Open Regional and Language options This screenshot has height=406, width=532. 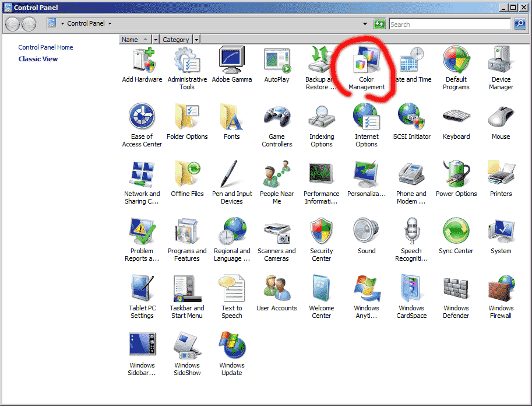[232, 240]
